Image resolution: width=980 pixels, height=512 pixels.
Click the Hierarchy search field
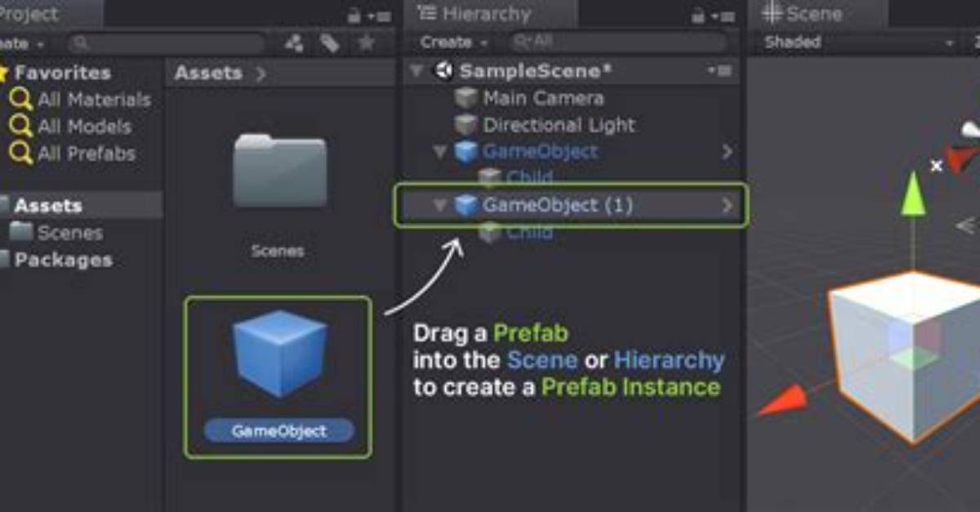(x=618, y=42)
